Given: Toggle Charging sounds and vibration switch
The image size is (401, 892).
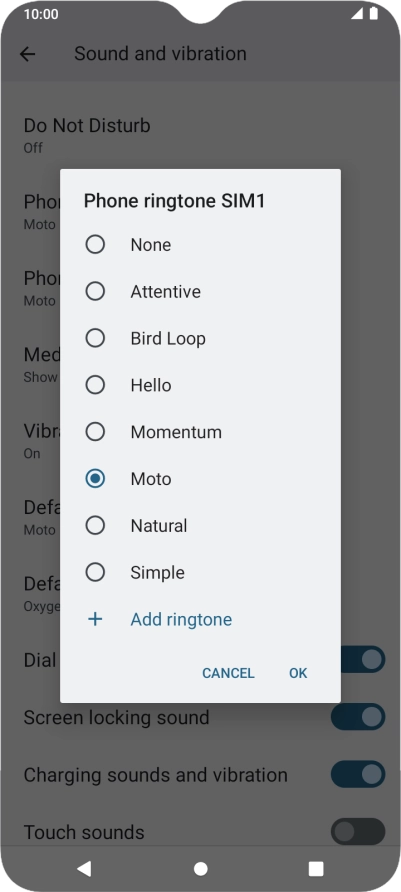Looking at the screenshot, I should click(x=358, y=774).
